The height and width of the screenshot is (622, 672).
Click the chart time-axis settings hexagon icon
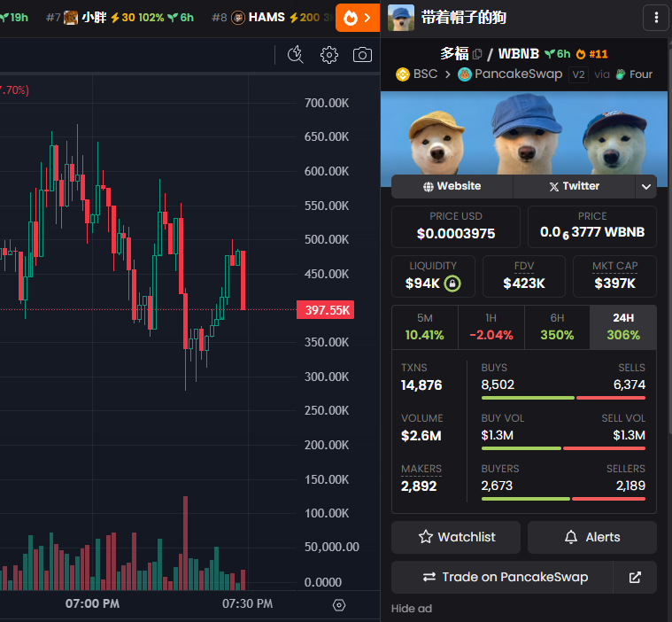click(x=338, y=605)
